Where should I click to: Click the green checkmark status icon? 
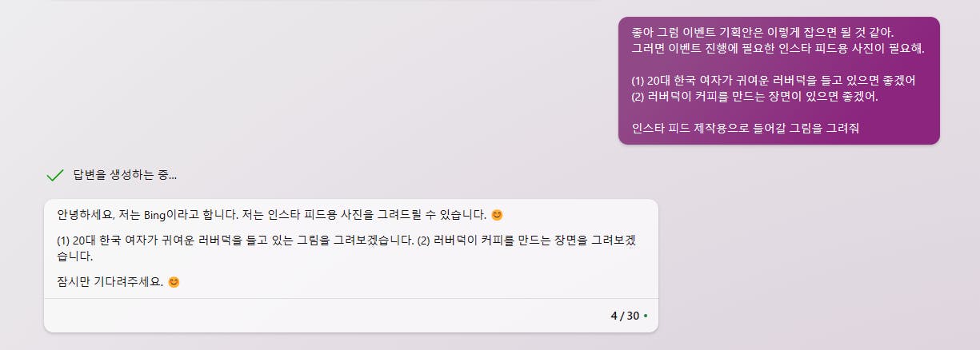click(x=55, y=175)
